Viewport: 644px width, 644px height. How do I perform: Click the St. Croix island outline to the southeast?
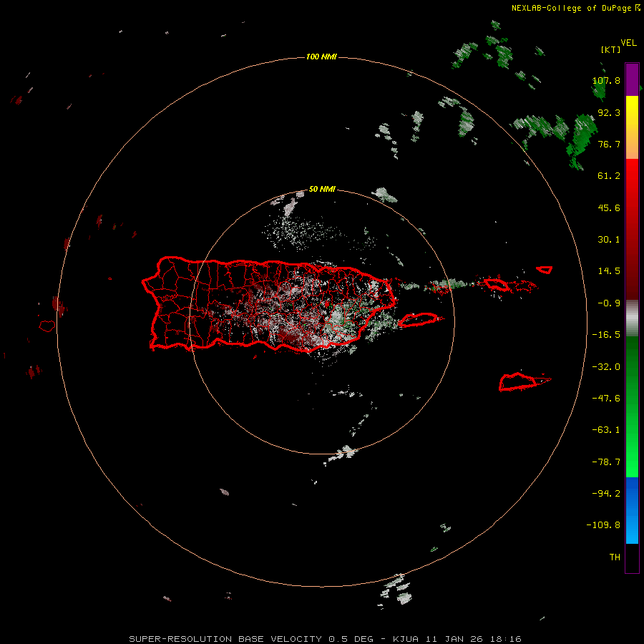[522, 381]
